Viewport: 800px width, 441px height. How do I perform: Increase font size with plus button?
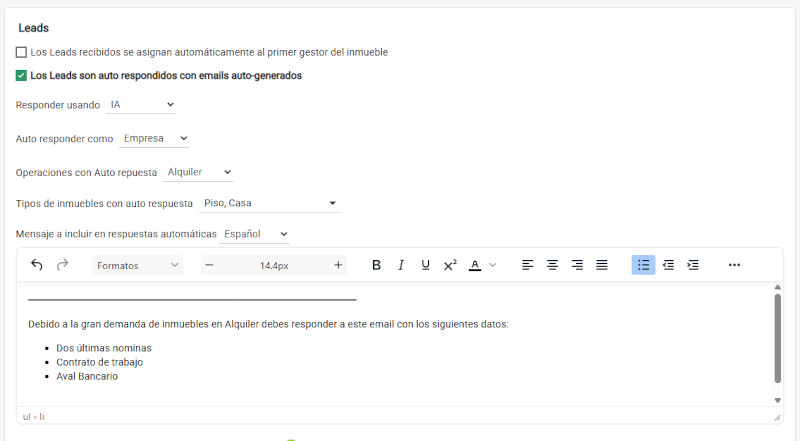pos(338,265)
